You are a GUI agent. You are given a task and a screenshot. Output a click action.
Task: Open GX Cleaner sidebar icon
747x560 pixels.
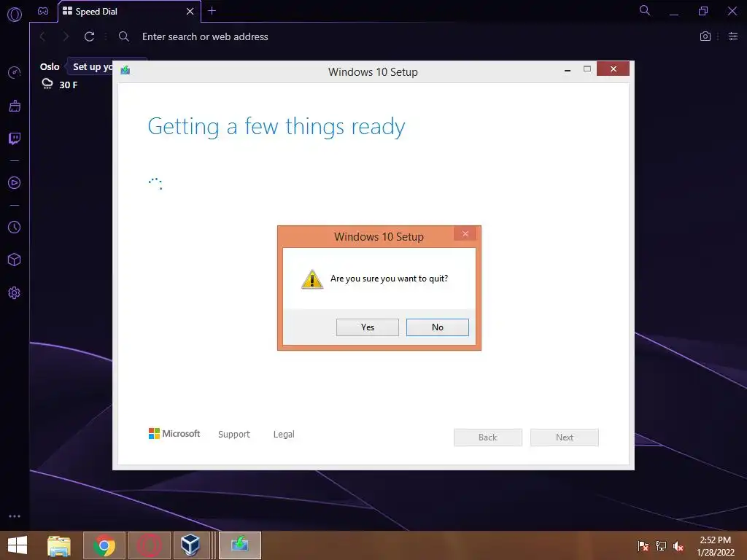[15, 106]
